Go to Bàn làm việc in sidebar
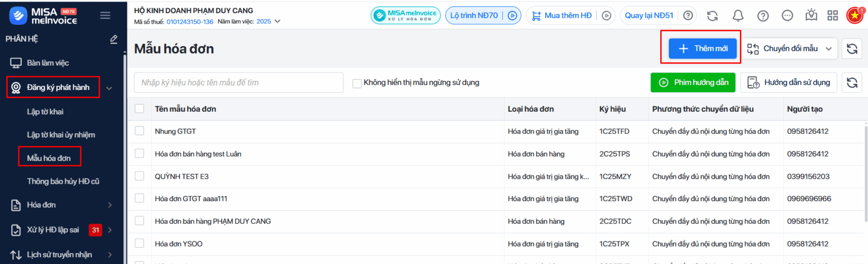868x264 pixels. pyautogui.click(x=48, y=63)
